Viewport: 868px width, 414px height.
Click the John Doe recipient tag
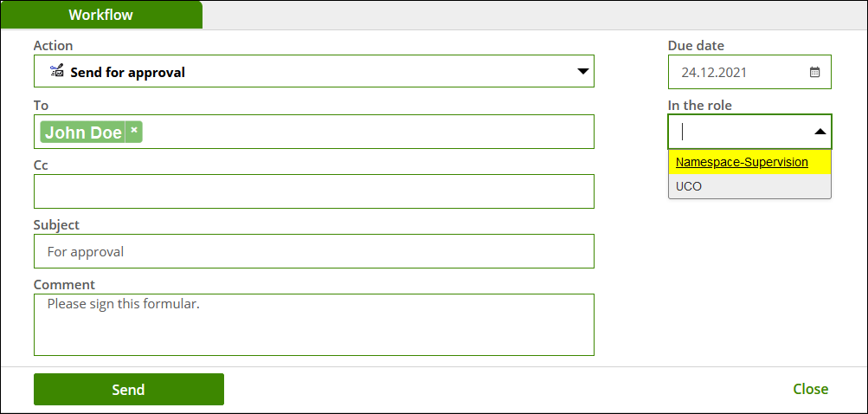83,132
